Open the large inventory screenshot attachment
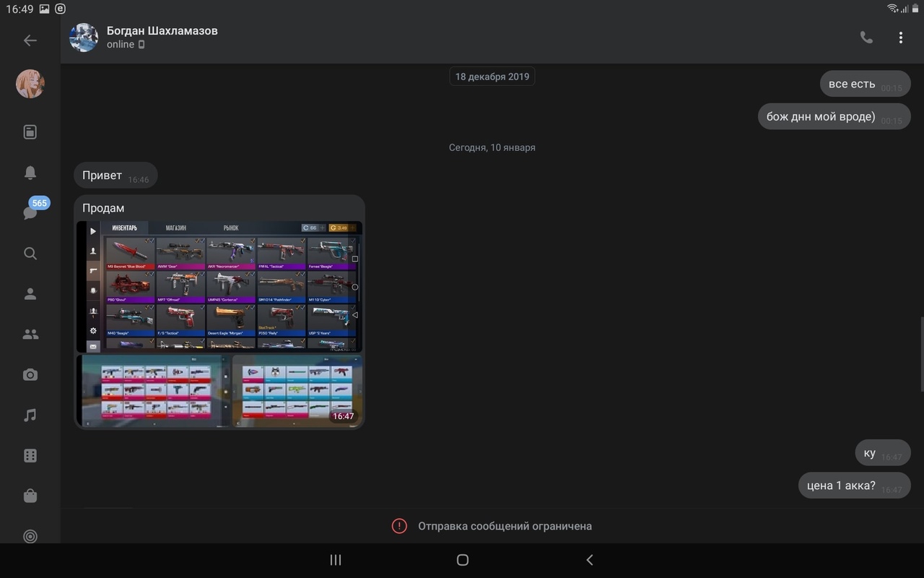 point(219,286)
